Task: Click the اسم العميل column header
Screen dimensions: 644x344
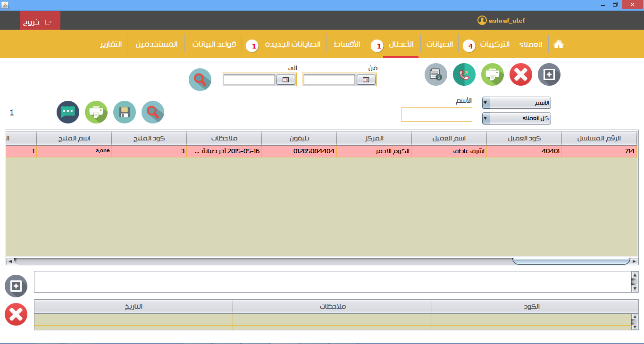Action: [x=449, y=138]
